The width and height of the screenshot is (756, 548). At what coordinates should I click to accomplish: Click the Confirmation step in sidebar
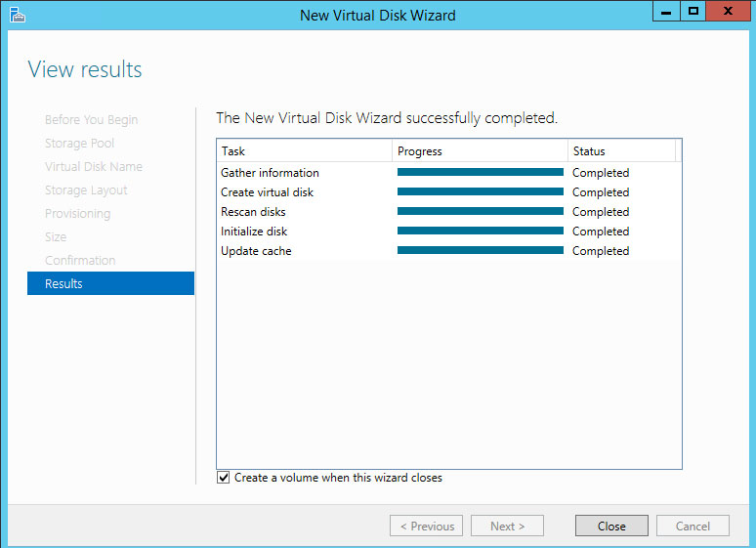(x=80, y=261)
